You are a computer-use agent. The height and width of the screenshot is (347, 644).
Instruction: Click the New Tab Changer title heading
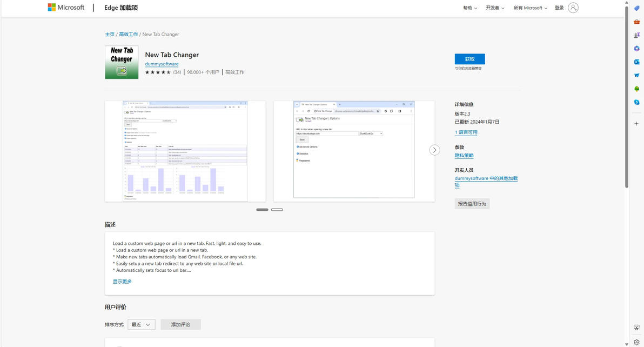click(172, 55)
